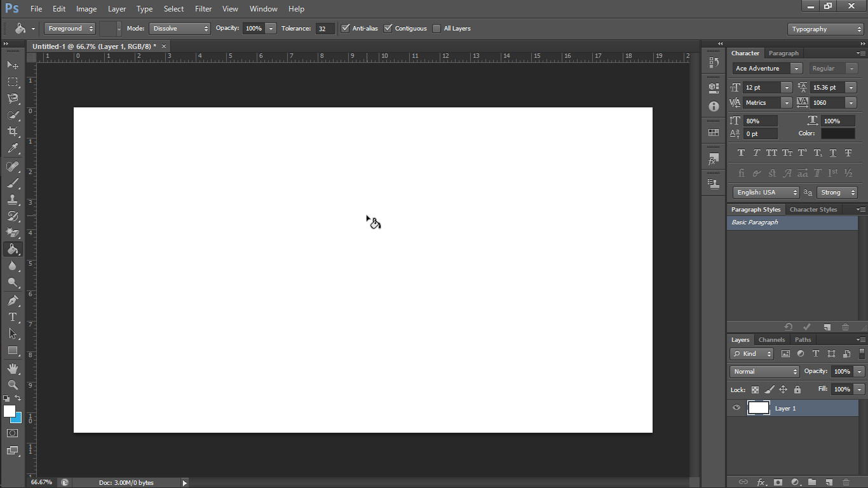Image resolution: width=868 pixels, height=488 pixels.
Task: Open the Styles panel fx icon
Action: (714, 159)
